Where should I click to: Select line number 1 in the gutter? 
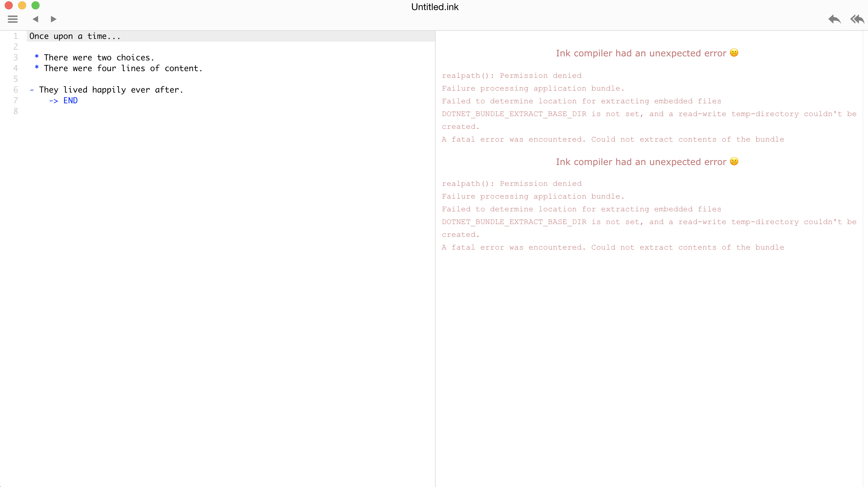tap(15, 36)
